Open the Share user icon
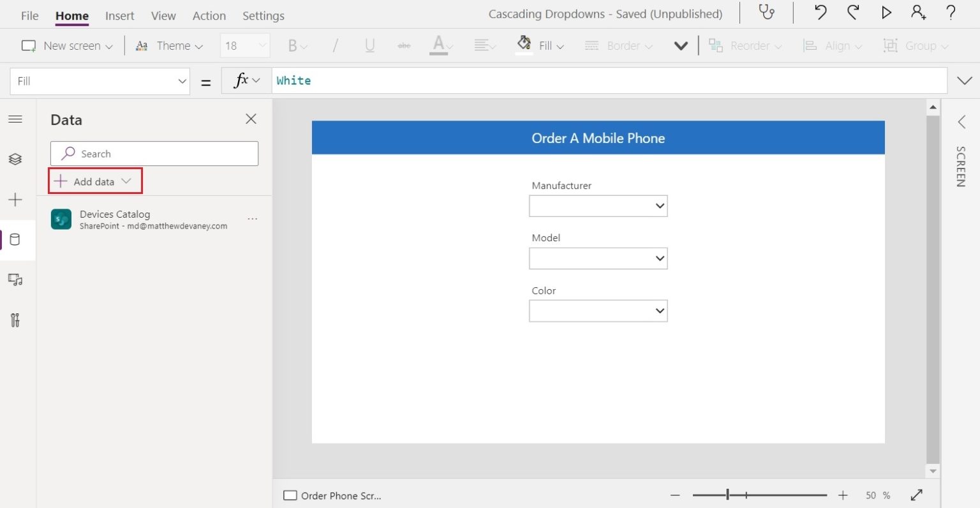This screenshot has width=980, height=508. pyautogui.click(x=918, y=13)
